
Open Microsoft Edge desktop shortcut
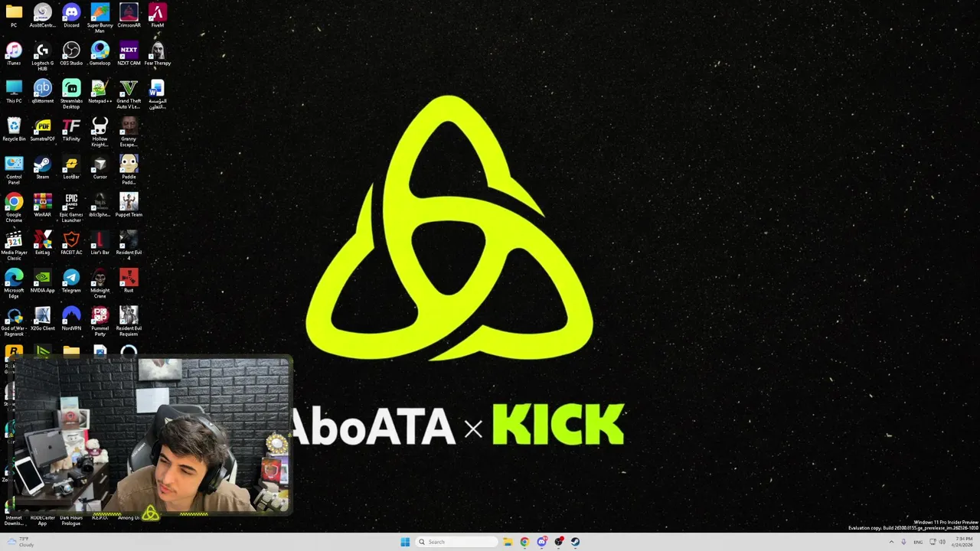click(14, 283)
